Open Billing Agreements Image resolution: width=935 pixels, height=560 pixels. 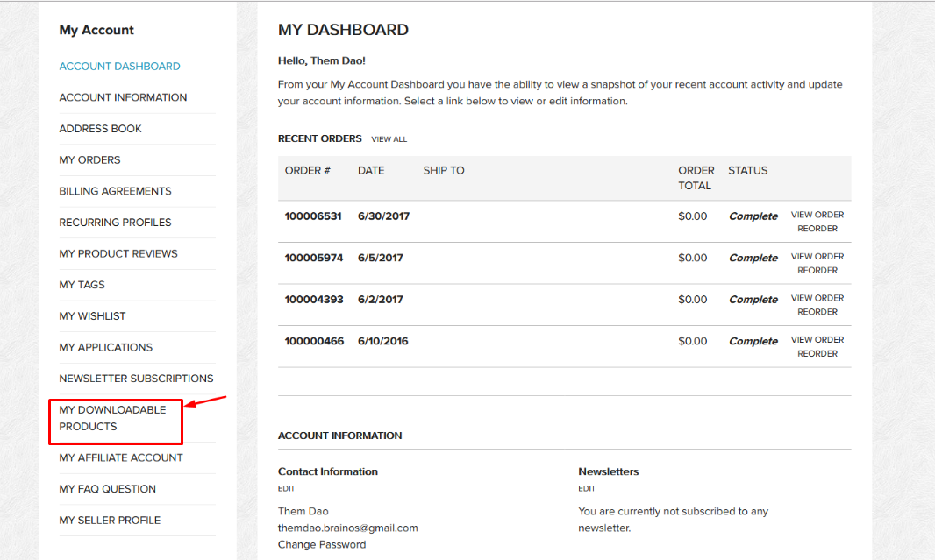click(x=115, y=191)
